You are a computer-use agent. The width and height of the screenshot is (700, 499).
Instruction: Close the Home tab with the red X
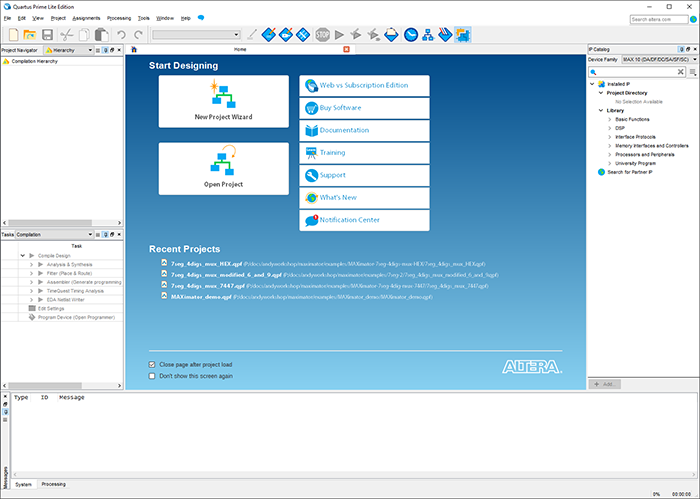click(x=346, y=49)
